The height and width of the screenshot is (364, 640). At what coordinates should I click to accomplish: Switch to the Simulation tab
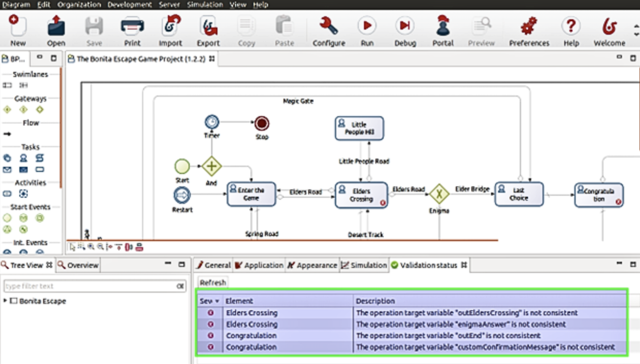364,265
